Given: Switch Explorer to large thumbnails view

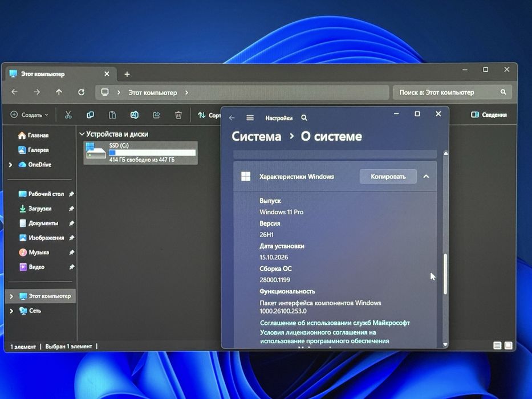Looking at the screenshot, I should 508,345.
